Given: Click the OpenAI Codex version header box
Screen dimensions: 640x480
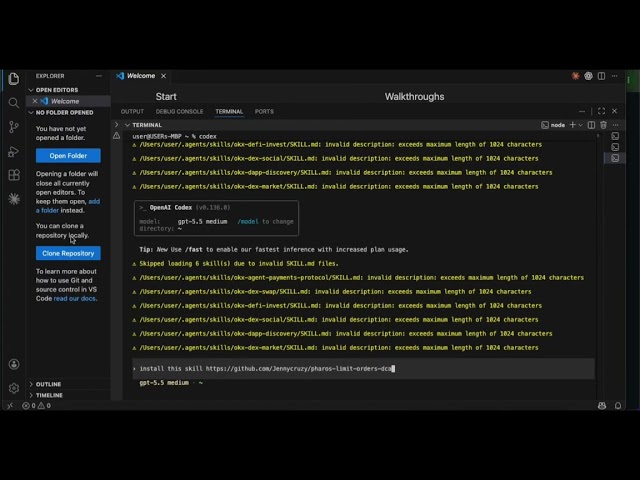Looking at the screenshot, I should click(216, 218).
